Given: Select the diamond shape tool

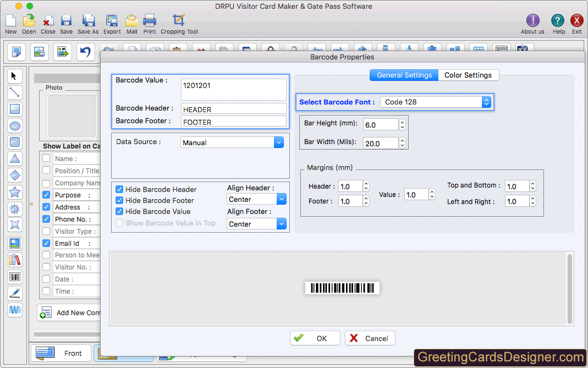Looking at the screenshot, I should (15, 175).
